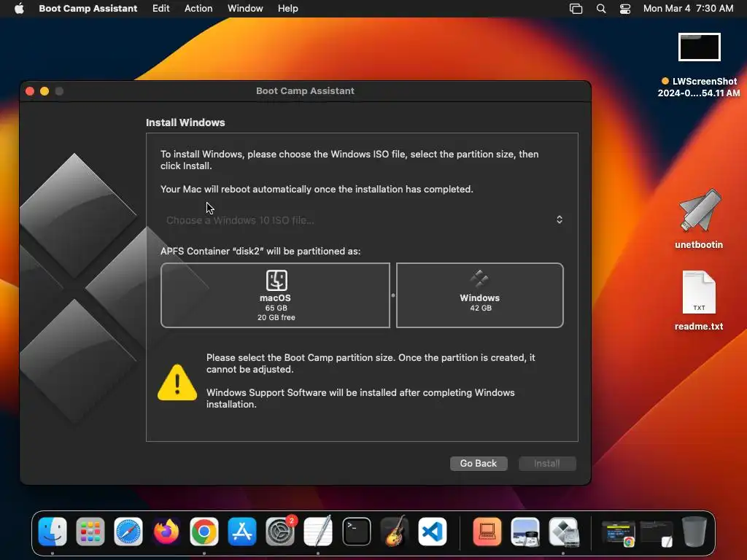Click the Install button

pos(547,463)
